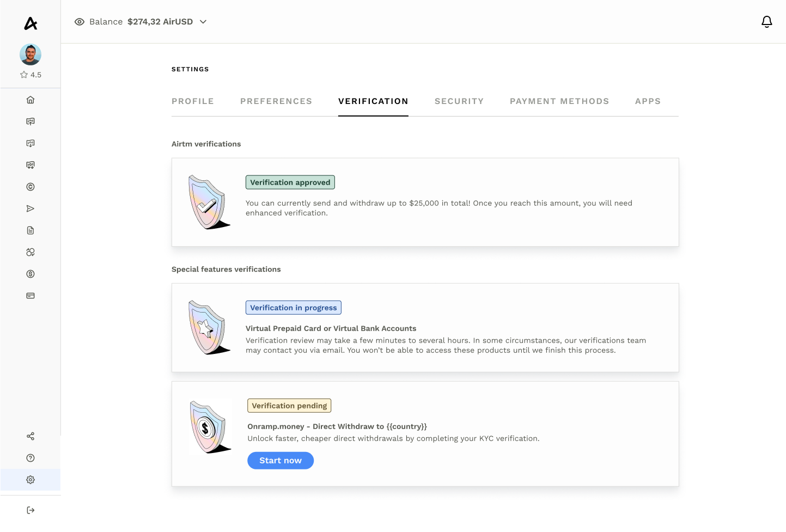The width and height of the screenshot is (786, 532).
Task: Click the share icon in sidebar
Action: coord(31,436)
